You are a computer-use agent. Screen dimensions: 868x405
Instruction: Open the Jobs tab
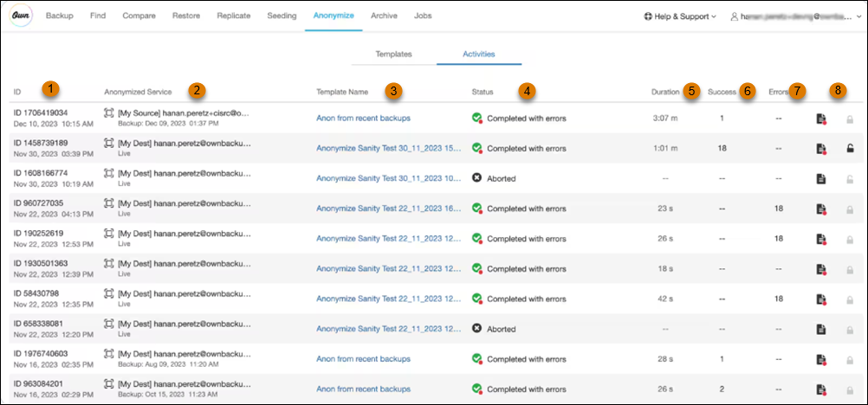click(x=423, y=16)
